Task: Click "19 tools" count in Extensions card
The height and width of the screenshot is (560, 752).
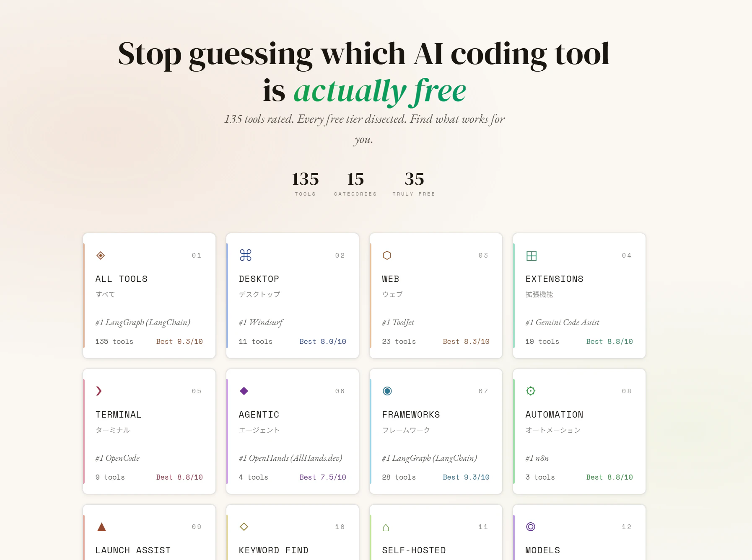Action: tap(542, 342)
